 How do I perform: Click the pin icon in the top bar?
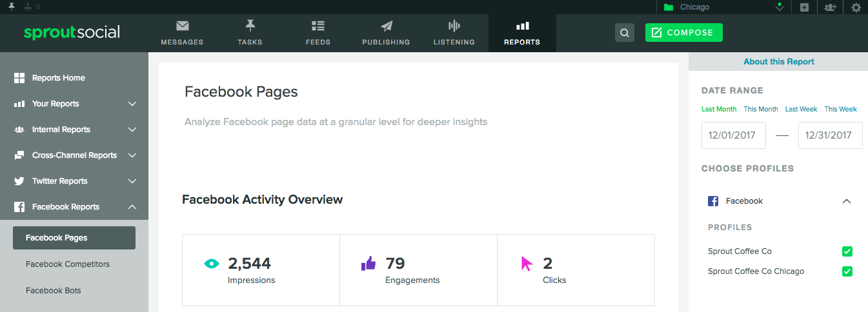coord(11,6)
